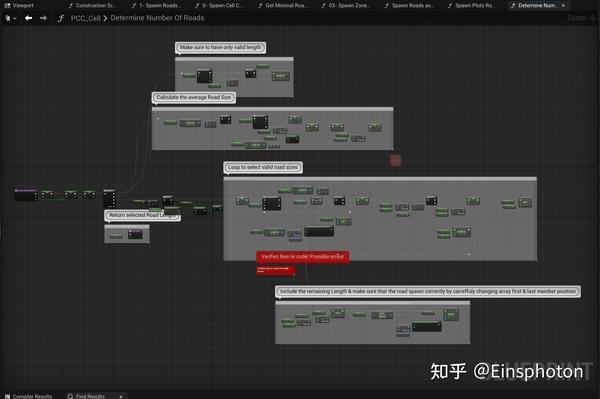Switch to the Viewport tab
600x399 pixels.
point(19,5)
